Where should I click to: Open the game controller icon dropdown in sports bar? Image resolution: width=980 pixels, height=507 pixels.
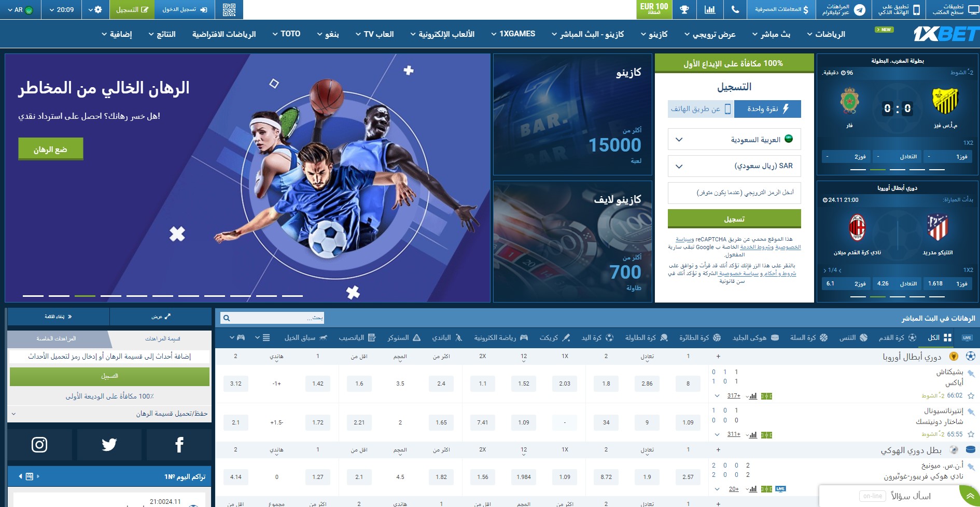point(237,337)
